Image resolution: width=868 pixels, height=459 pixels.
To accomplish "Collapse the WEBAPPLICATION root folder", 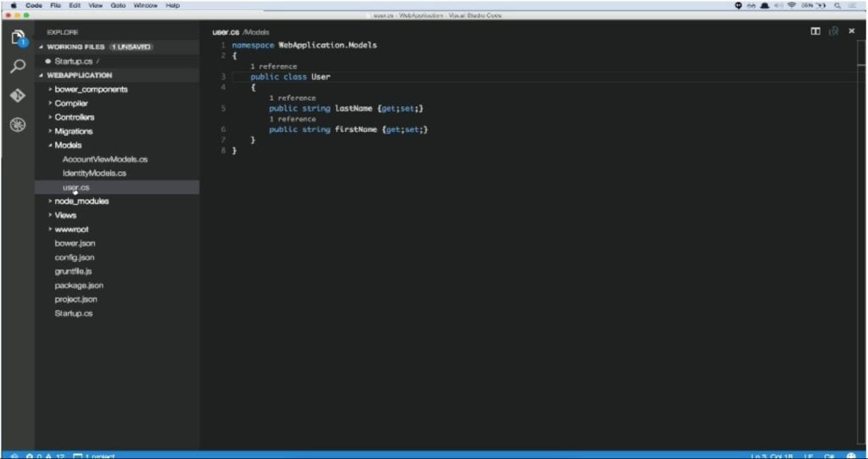I will [42, 75].
